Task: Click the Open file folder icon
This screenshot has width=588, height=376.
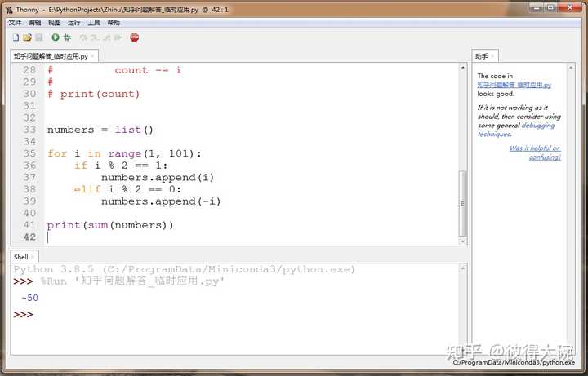Action: point(27,38)
